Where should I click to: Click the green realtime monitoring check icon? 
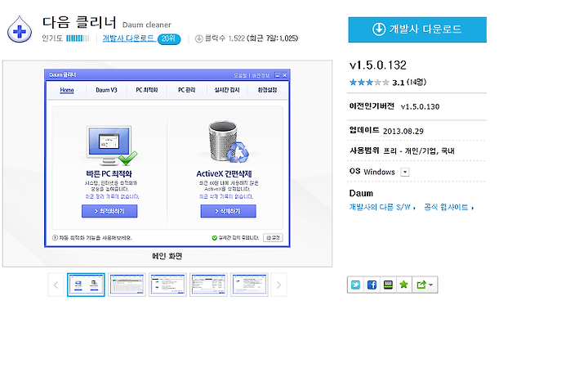coord(215,238)
